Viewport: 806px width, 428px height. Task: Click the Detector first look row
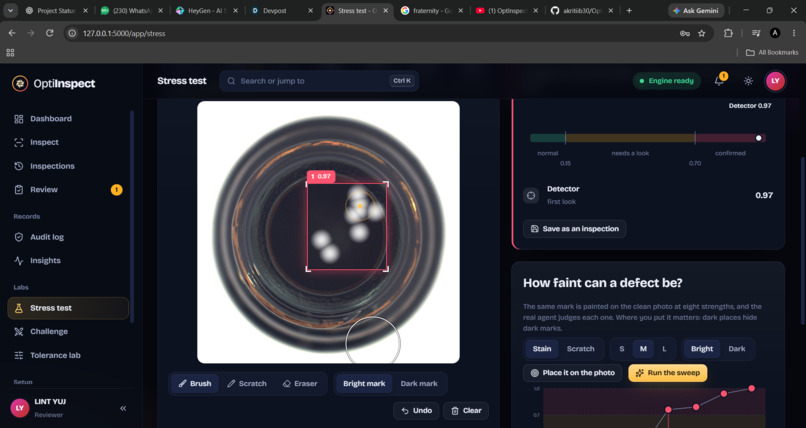pyautogui.click(x=648, y=195)
